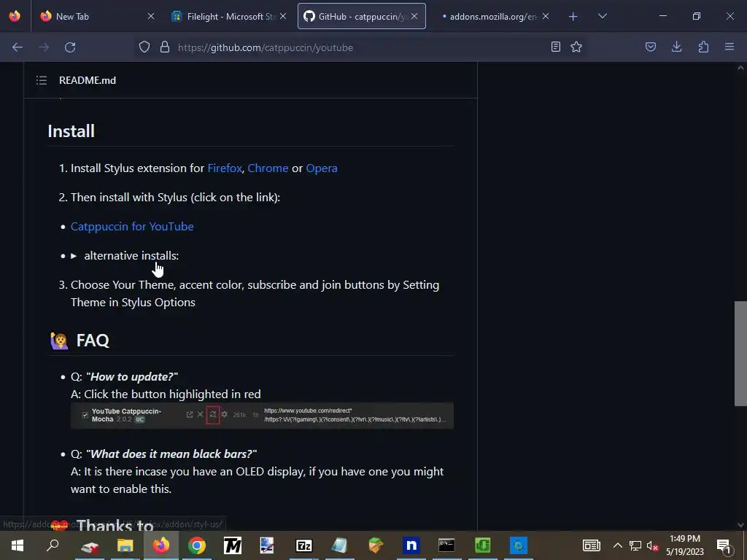Click the address bar URL field
The image size is (747, 560).
tap(360, 47)
